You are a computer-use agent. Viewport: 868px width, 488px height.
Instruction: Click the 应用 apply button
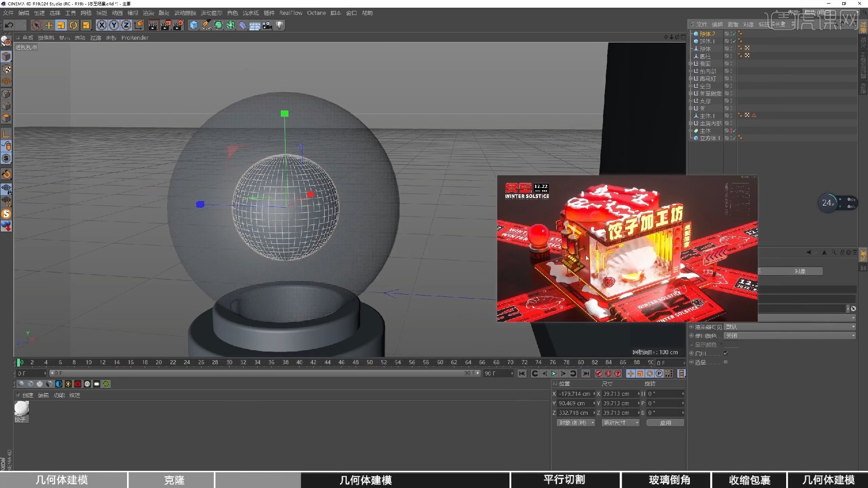tap(665, 423)
